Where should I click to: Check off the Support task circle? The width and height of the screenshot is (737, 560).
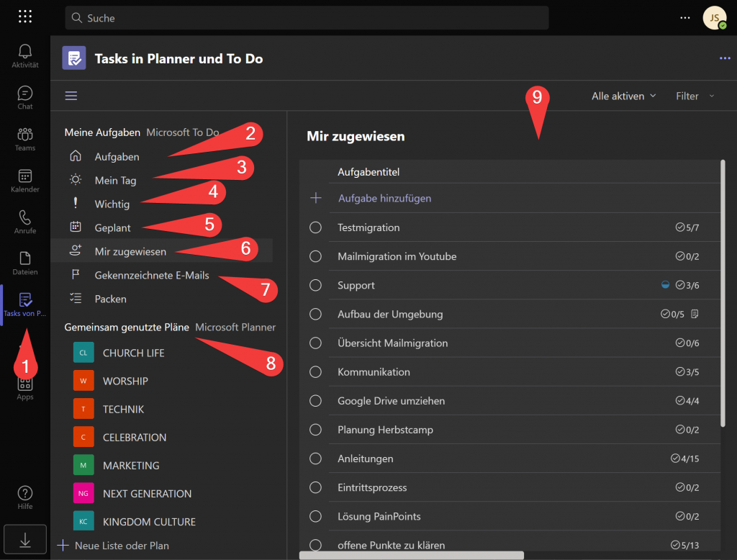pos(315,285)
